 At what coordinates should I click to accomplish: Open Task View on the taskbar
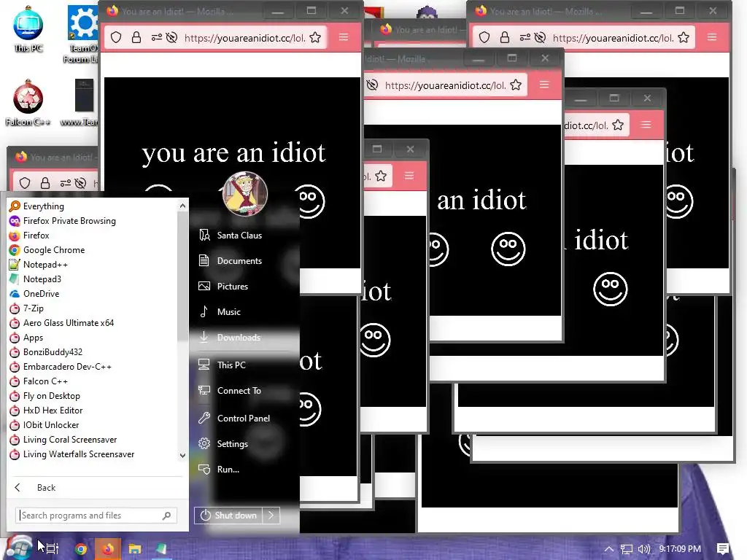pyautogui.click(x=53, y=548)
